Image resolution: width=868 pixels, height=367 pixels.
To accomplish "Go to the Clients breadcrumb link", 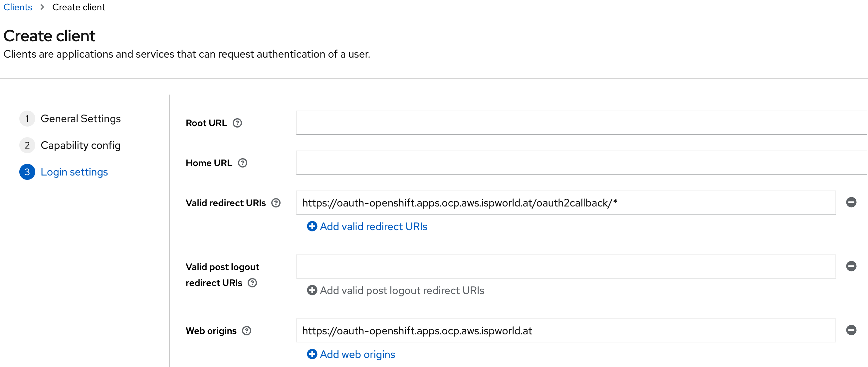I will point(18,7).
